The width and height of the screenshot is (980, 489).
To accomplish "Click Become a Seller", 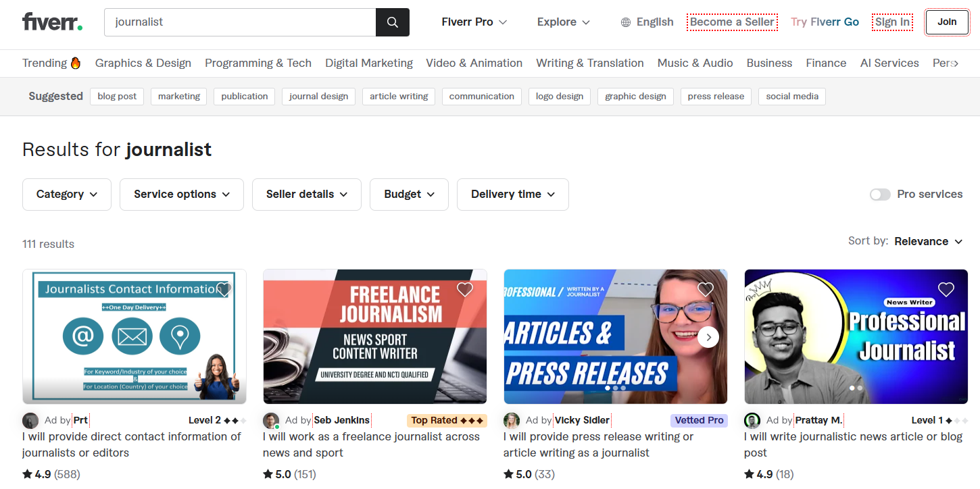I will pyautogui.click(x=732, y=22).
